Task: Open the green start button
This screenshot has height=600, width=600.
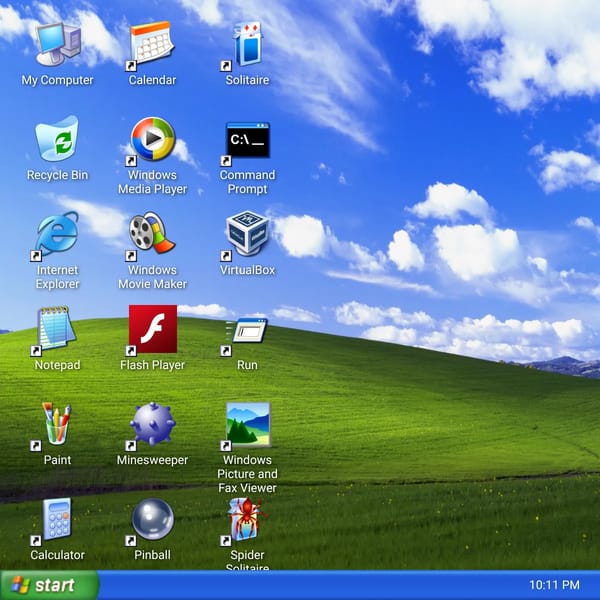Action: coord(49,585)
